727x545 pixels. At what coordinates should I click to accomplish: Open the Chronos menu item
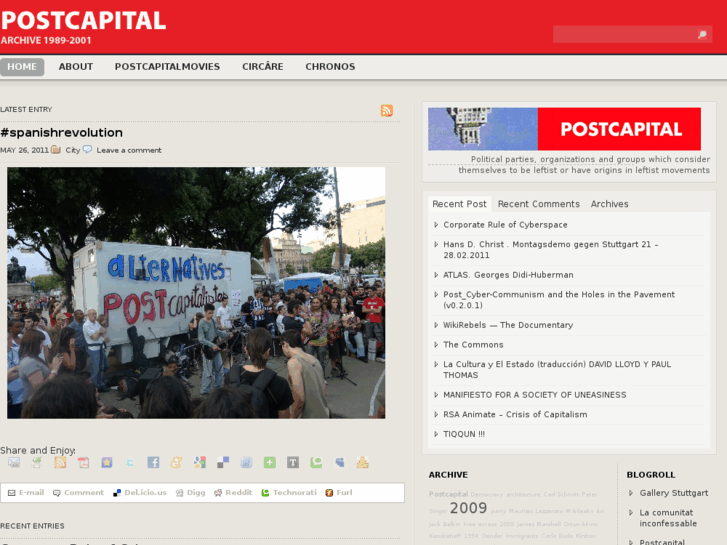point(330,67)
